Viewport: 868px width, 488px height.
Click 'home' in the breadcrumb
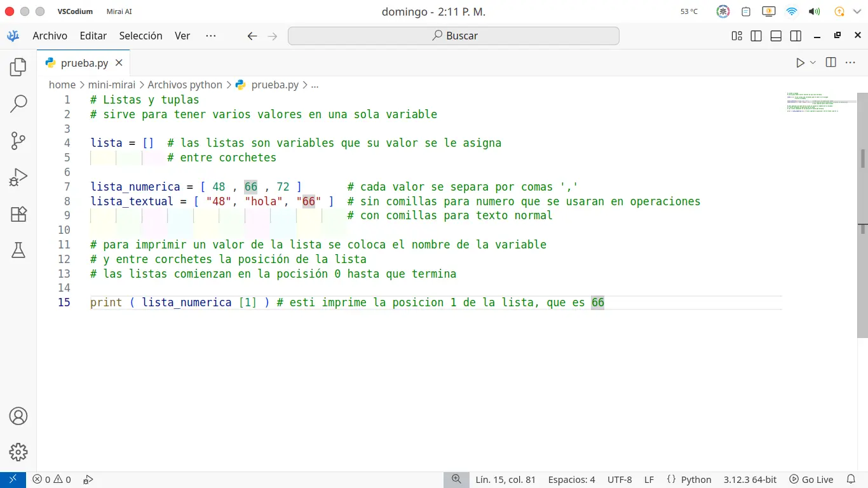click(x=62, y=85)
